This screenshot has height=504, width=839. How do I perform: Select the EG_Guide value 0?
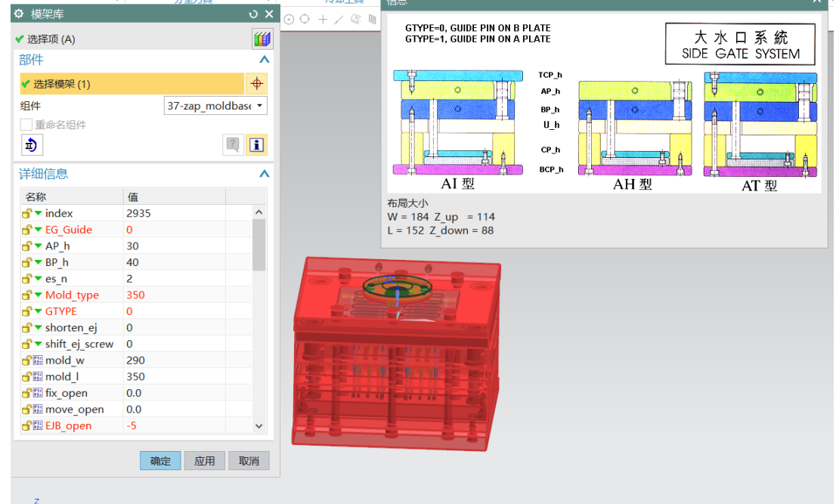[x=129, y=230]
